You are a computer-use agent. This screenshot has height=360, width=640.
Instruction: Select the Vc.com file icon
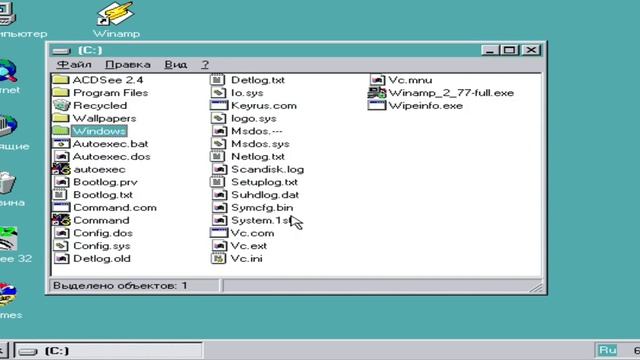click(x=218, y=233)
